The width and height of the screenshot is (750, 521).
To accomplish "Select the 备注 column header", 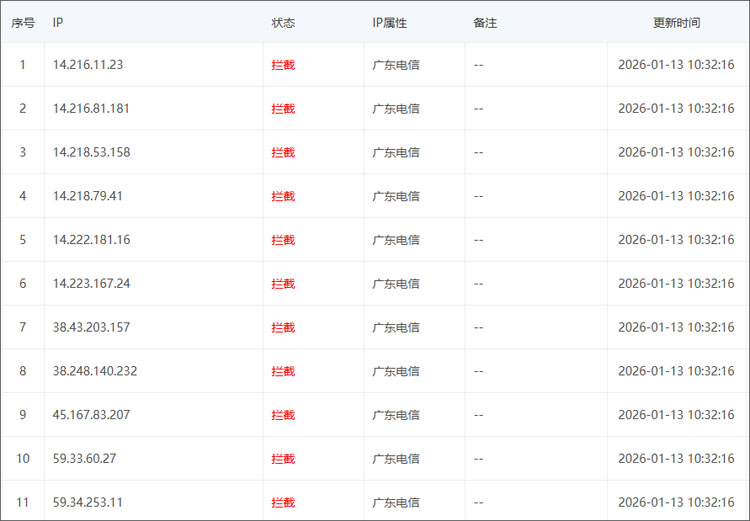I will coord(485,22).
